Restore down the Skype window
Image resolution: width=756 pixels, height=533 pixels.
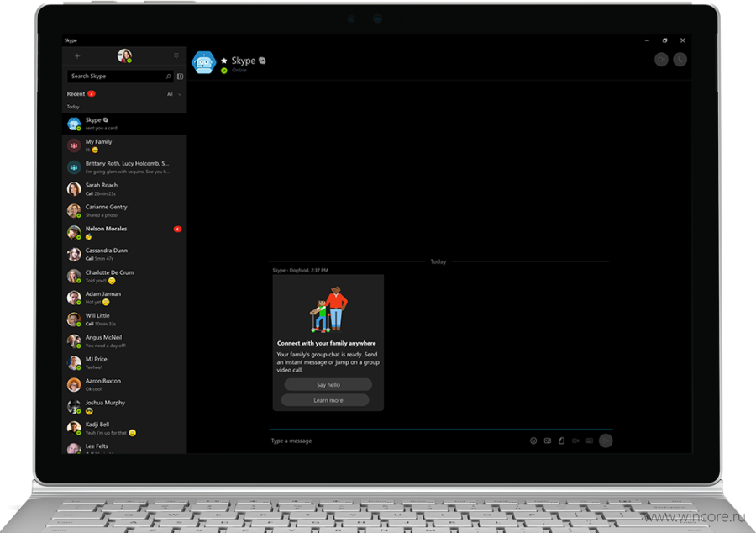[665, 40]
